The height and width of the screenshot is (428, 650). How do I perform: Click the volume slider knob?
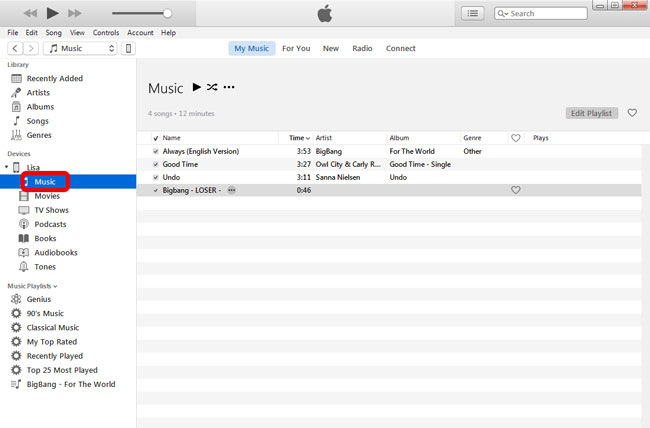[167, 13]
